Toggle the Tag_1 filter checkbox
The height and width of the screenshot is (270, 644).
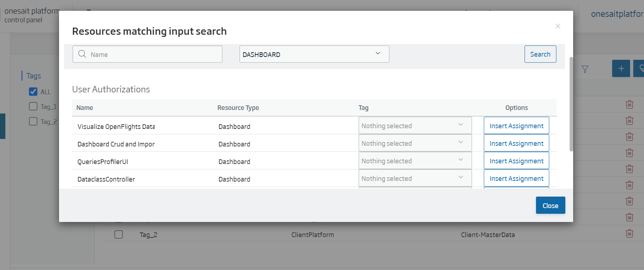(33, 106)
